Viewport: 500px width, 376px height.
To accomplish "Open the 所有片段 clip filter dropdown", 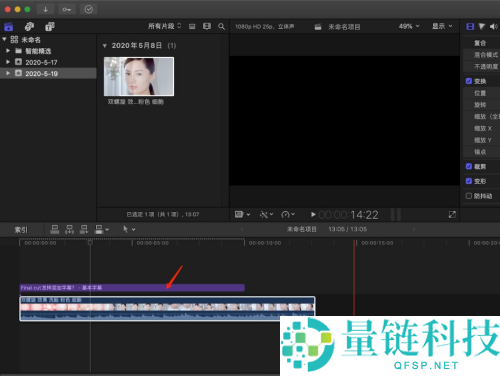I will tap(165, 26).
